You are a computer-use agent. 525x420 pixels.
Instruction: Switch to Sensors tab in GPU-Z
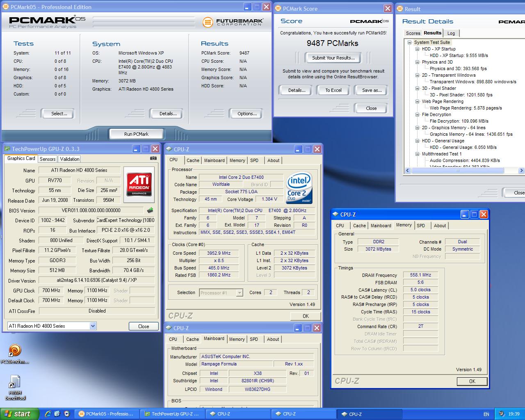coord(48,159)
